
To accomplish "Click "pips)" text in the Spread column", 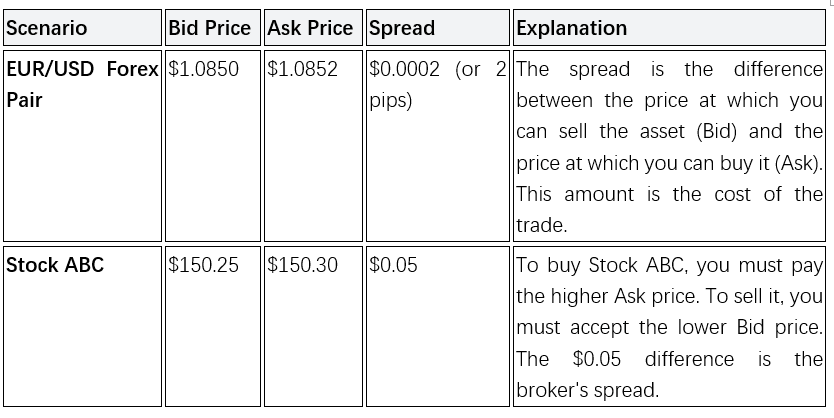I will click(x=391, y=101).
